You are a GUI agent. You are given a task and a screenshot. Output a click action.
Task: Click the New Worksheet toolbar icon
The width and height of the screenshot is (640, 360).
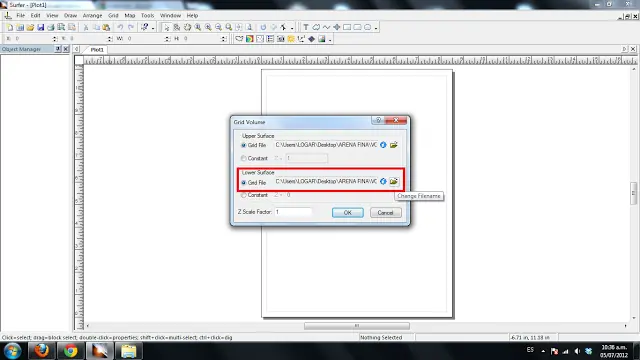tap(20, 27)
